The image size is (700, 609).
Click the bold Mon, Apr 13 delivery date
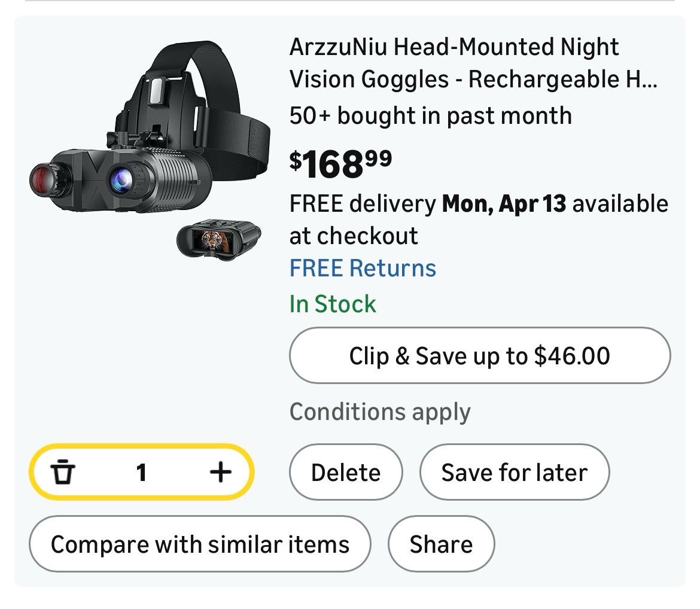pos(503,204)
